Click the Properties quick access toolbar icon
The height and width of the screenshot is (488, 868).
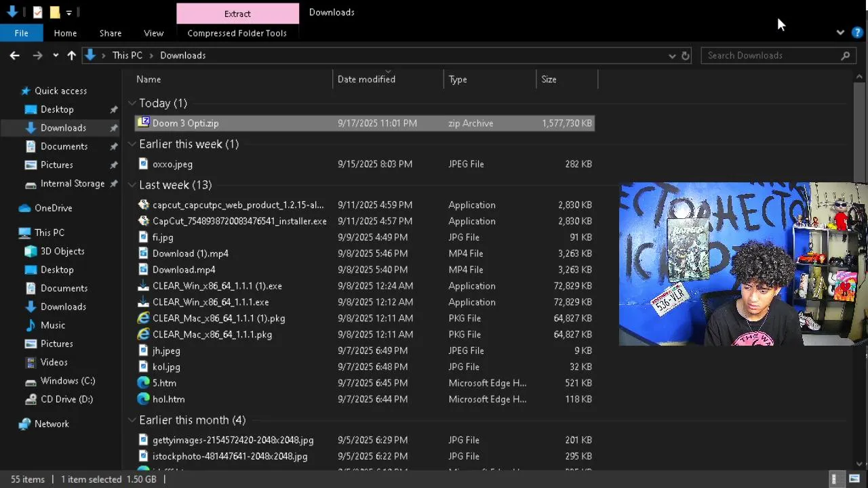click(x=37, y=12)
